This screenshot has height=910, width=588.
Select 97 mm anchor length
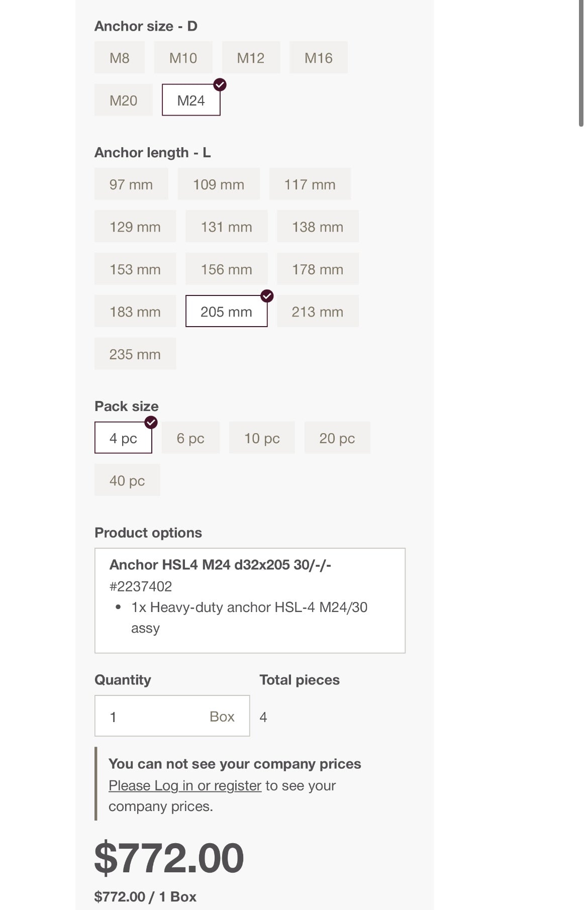tap(131, 184)
